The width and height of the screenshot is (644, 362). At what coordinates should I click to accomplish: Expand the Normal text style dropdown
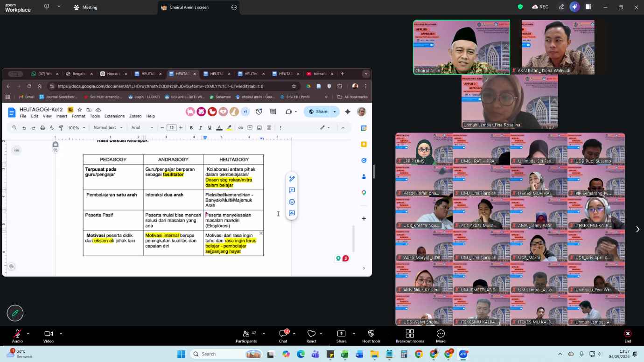point(108,128)
